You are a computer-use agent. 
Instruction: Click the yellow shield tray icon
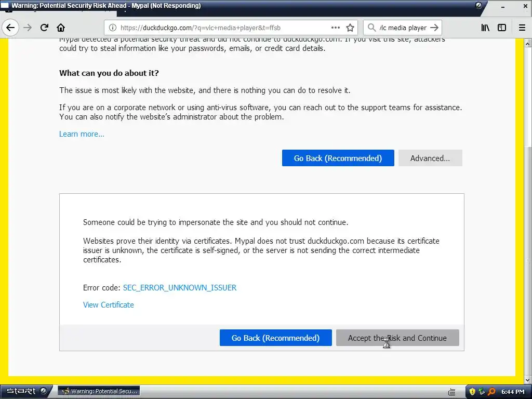click(472, 392)
